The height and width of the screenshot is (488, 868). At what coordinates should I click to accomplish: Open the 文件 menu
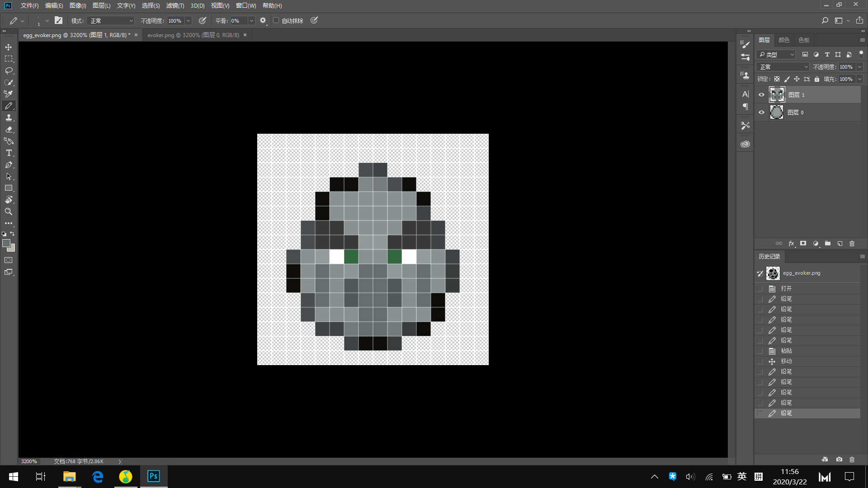pyautogui.click(x=29, y=5)
